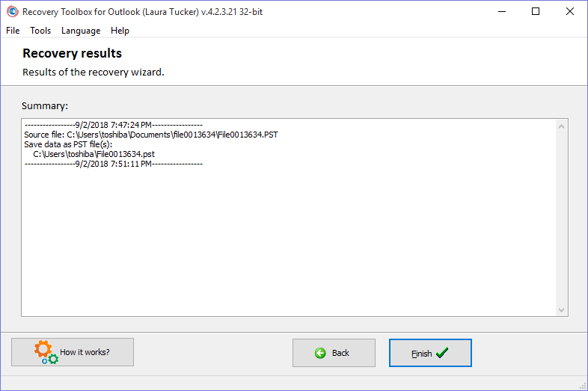Click the green back arrow icon
This screenshot has width=588, height=391.
coord(320,353)
